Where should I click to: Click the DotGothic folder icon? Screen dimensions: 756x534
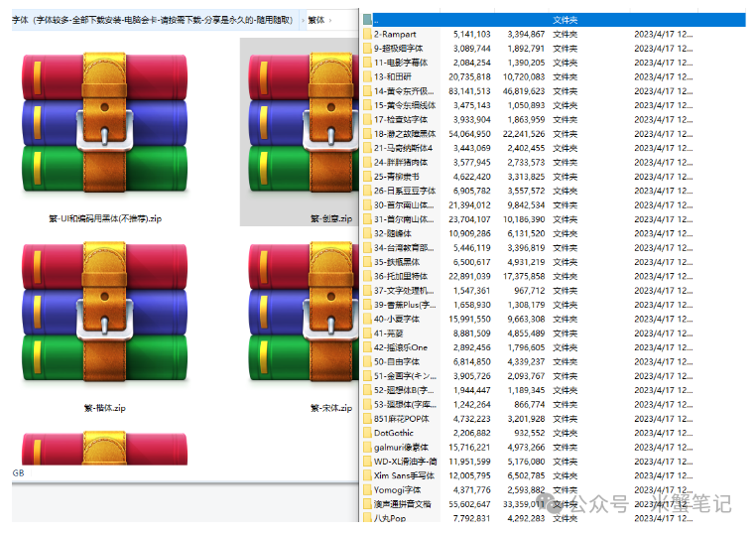[x=367, y=433]
